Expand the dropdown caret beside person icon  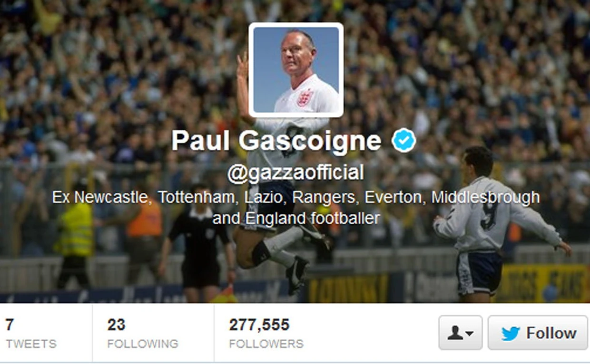[470, 334]
